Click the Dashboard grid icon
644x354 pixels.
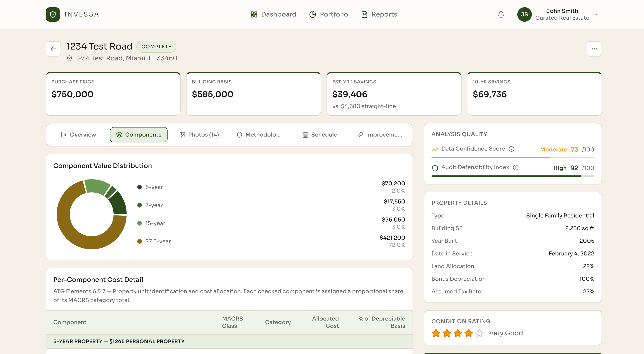pos(254,14)
